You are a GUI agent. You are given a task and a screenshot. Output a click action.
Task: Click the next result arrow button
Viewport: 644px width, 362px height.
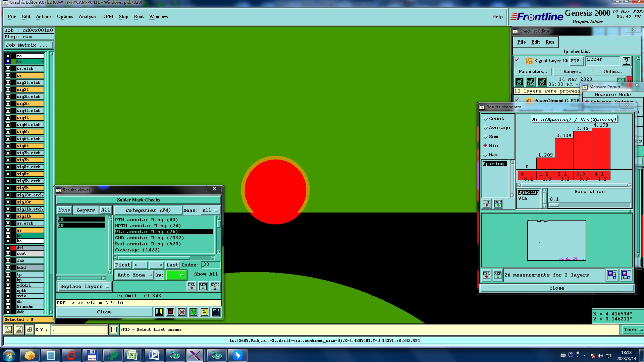click(x=156, y=265)
